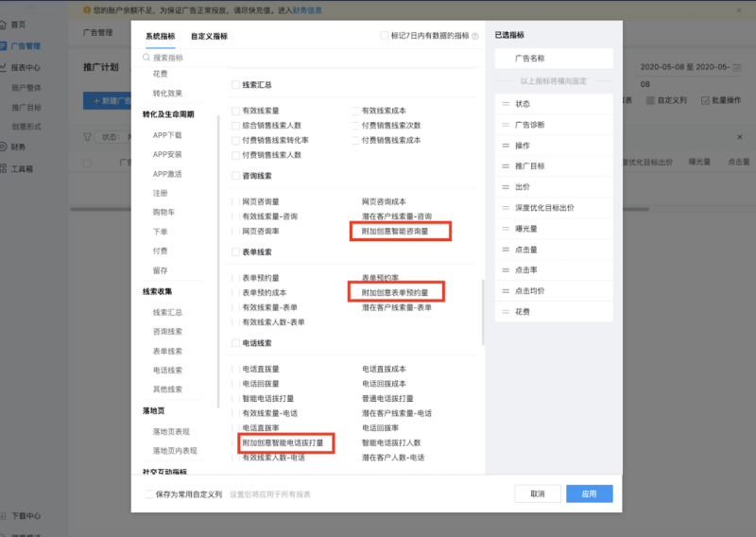Image resolution: width=756 pixels, height=537 pixels.
Task: Click the 广告管理 sidebar icon
Action: coord(3,45)
